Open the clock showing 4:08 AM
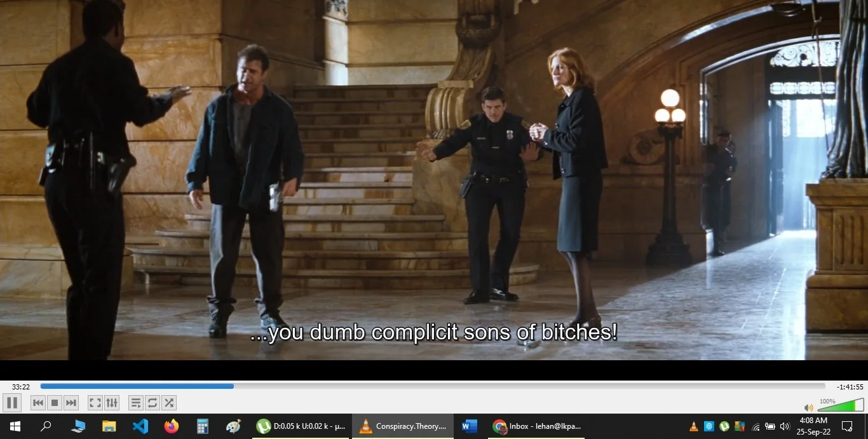Viewport: 868px width, 439px height. pos(813,426)
